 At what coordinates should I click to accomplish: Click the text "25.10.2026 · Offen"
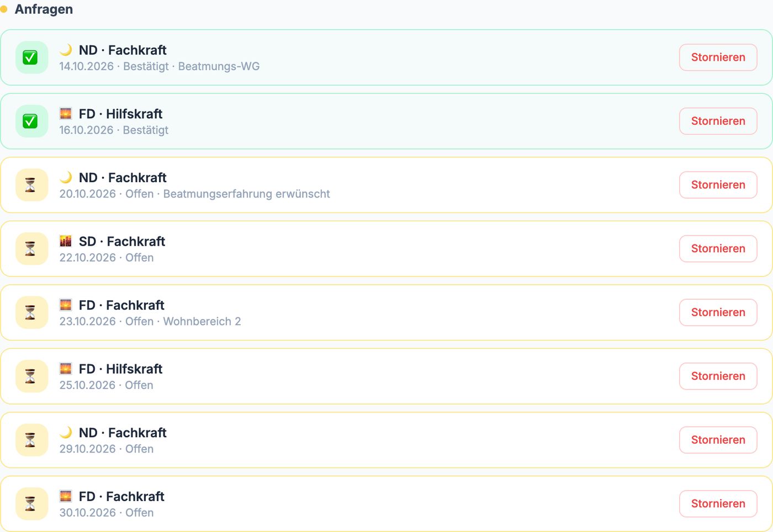(x=106, y=385)
